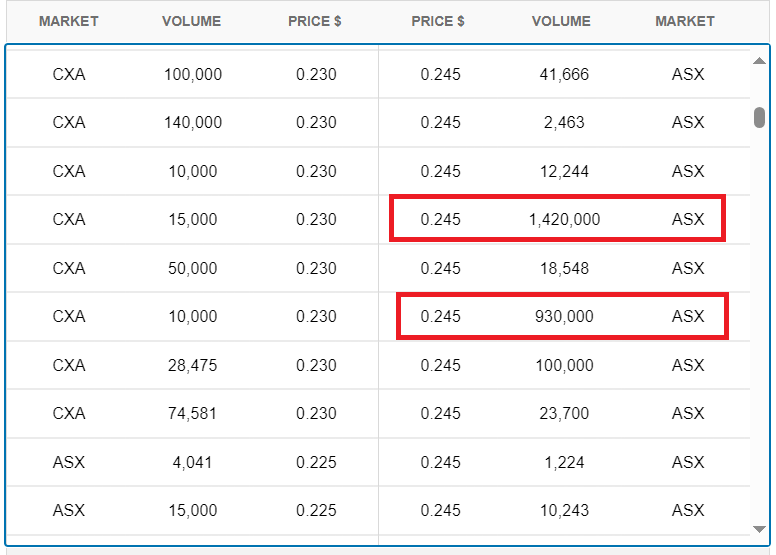Select the highlighted 1,420,000 volume cell
776x555 pixels.
pos(564,219)
